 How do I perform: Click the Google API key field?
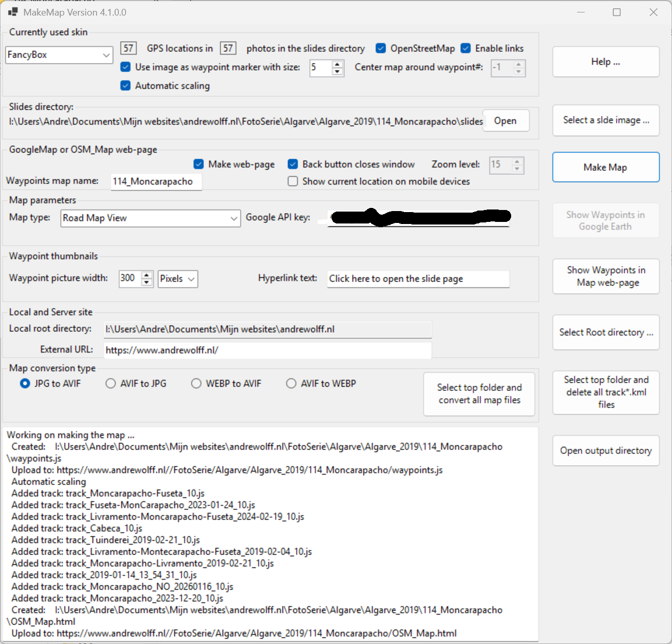tap(418, 218)
